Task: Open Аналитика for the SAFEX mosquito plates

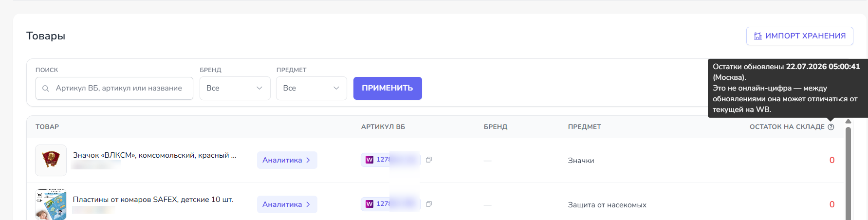Action: [287, 204]
